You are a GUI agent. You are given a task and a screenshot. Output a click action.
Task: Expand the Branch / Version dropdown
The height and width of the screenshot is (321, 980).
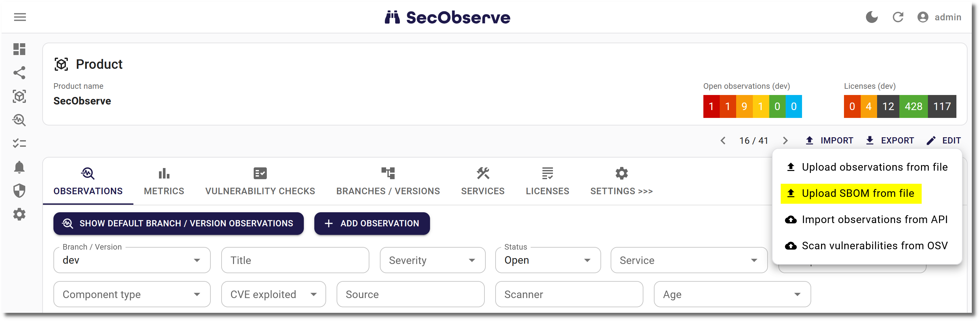132,260
